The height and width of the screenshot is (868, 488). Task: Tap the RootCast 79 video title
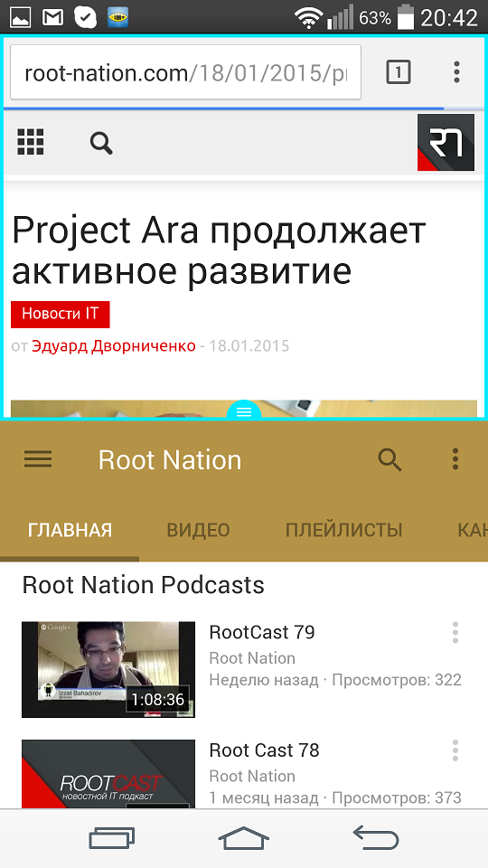pyautogui.click(x=262, y=632)
